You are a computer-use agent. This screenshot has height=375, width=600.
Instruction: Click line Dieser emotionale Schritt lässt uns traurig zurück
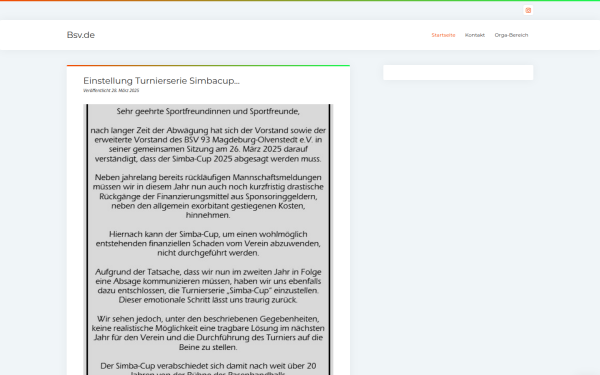point(208,300)
